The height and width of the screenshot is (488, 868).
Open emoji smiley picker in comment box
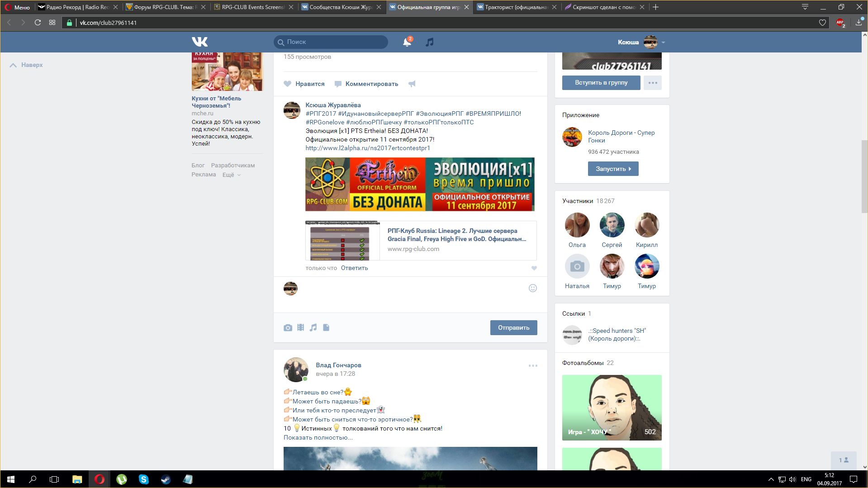tap(532, 288)
